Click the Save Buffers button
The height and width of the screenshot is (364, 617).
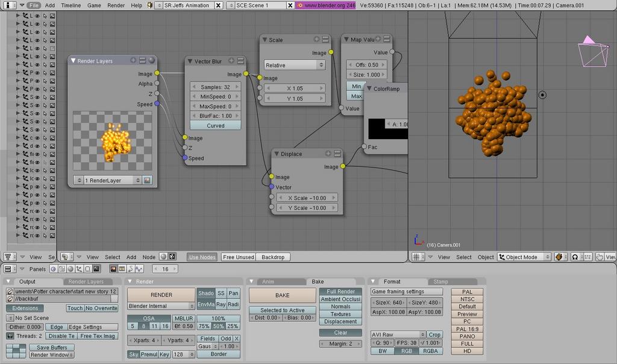pyautogui.click(x=52, y=348)
